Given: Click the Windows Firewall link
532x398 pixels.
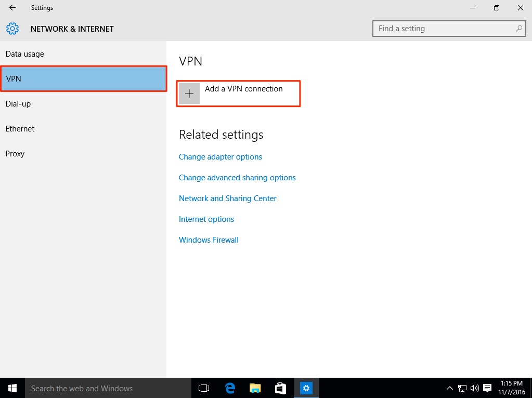Looking at the screenshot, I should (x=209, y=240).
